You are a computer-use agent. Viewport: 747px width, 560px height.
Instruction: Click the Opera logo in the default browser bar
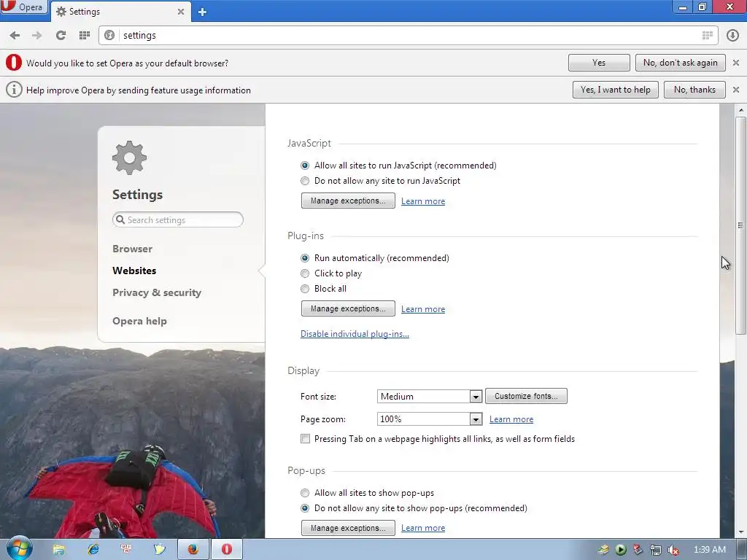coord(14,63)
